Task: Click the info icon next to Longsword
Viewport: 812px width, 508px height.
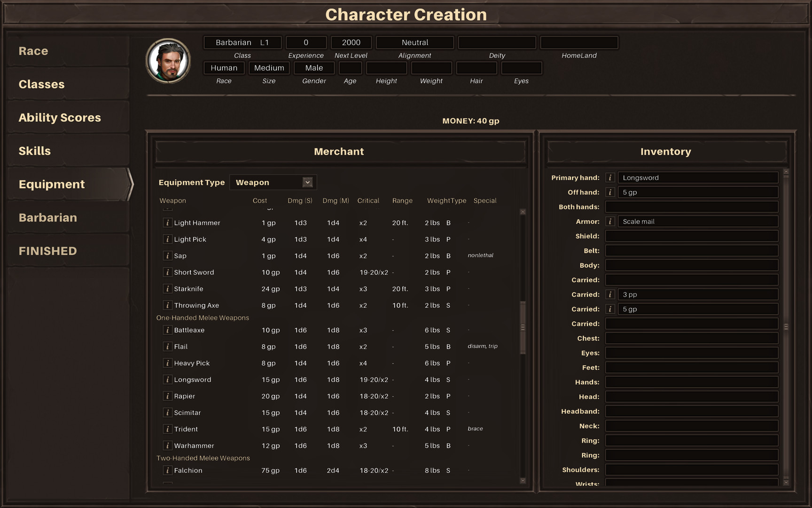Action: (x=168, y=380)
